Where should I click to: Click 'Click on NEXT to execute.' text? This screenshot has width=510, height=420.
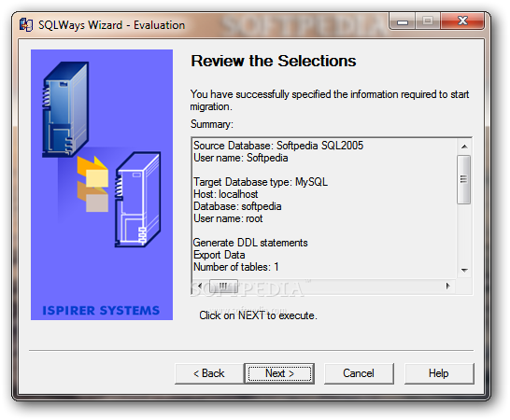click(x=258, y=315)
